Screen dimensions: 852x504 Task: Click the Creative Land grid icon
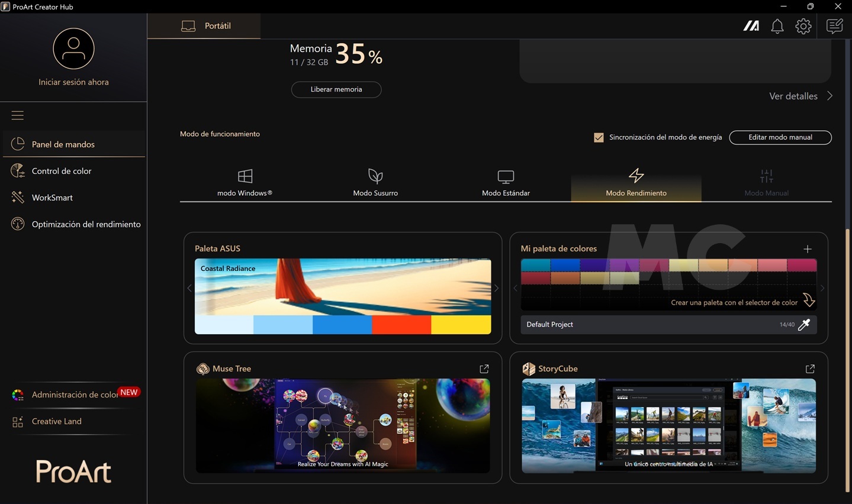[18, 422]
